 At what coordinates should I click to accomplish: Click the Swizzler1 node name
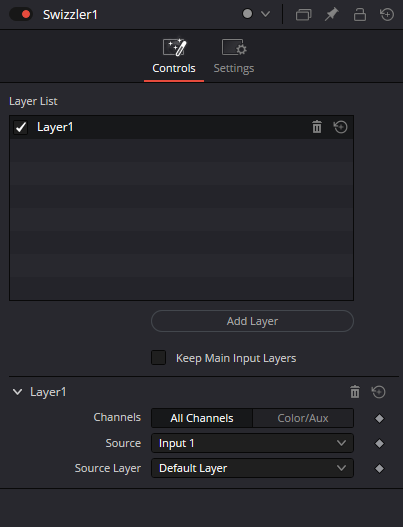pyautogui.click(x=70, y=14)
